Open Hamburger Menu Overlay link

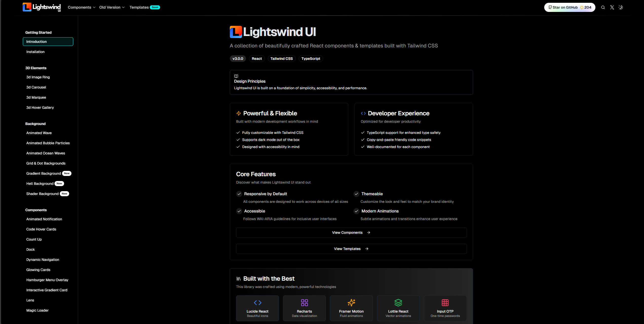pos(47,280)
